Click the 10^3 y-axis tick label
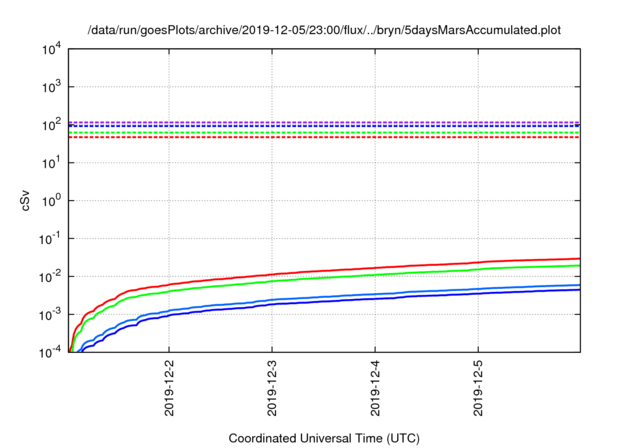The height and width of the screenshot is (448, 640). [51, 87]
